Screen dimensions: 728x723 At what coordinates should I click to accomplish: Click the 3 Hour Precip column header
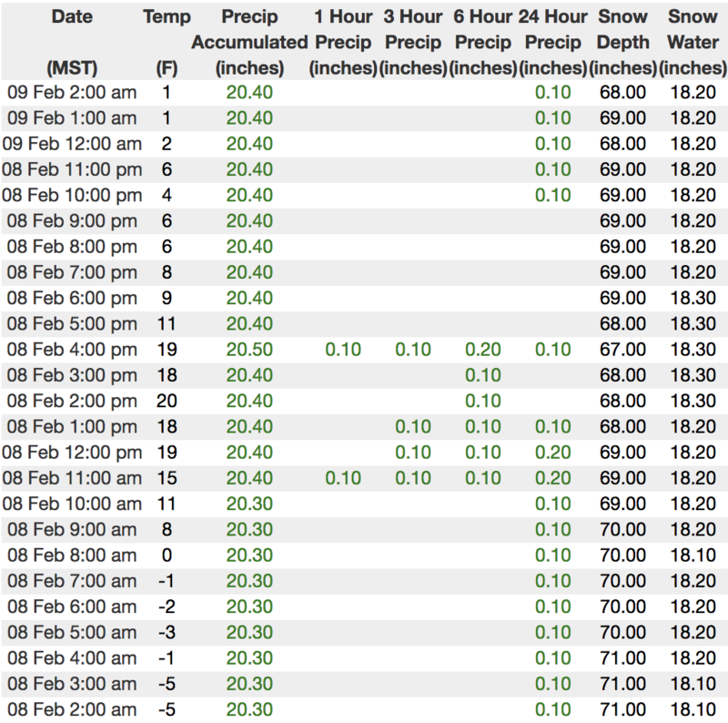(x=413, y=42)
